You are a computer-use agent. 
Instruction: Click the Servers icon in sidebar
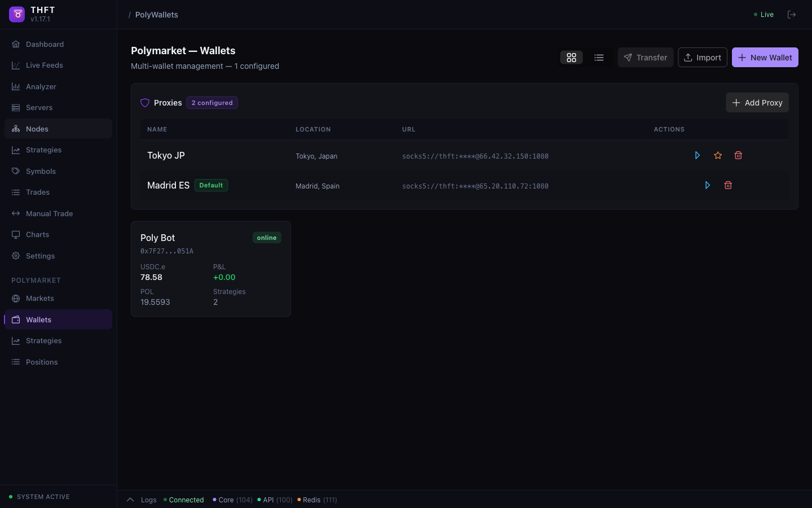coord(16,107)
